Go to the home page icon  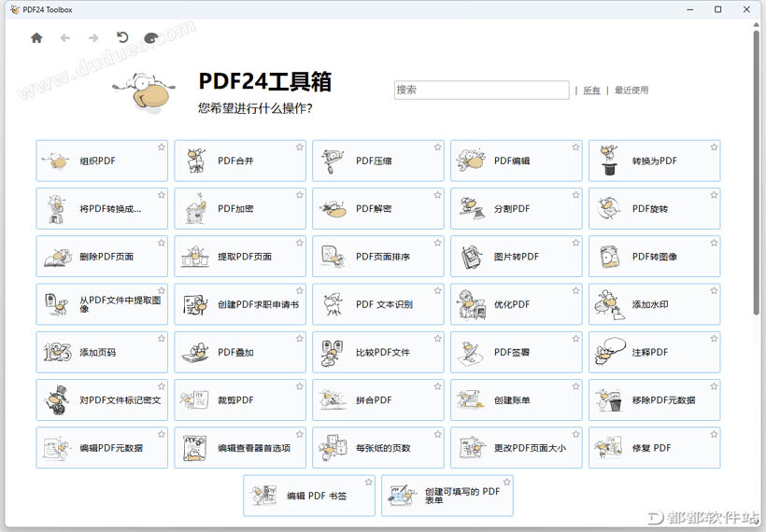(36, 37)
